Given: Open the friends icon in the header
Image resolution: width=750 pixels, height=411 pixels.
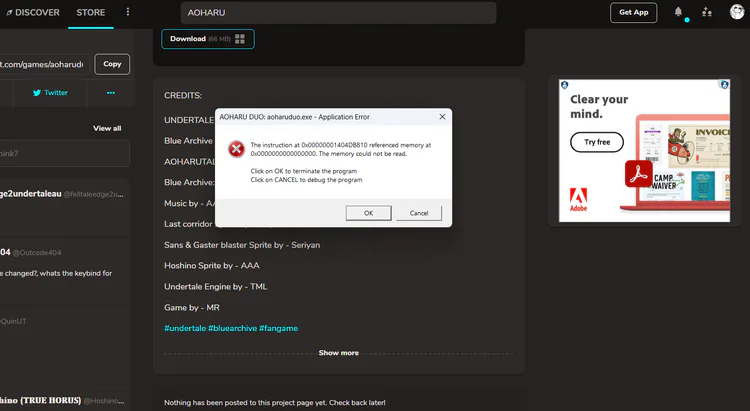Looking at the screenshot, I should (x=706, y=12).
